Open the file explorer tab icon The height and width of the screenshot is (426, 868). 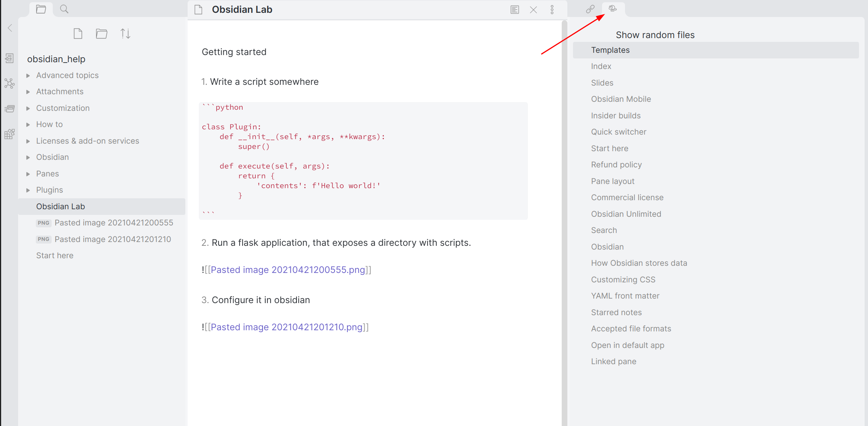pos(41,9)
